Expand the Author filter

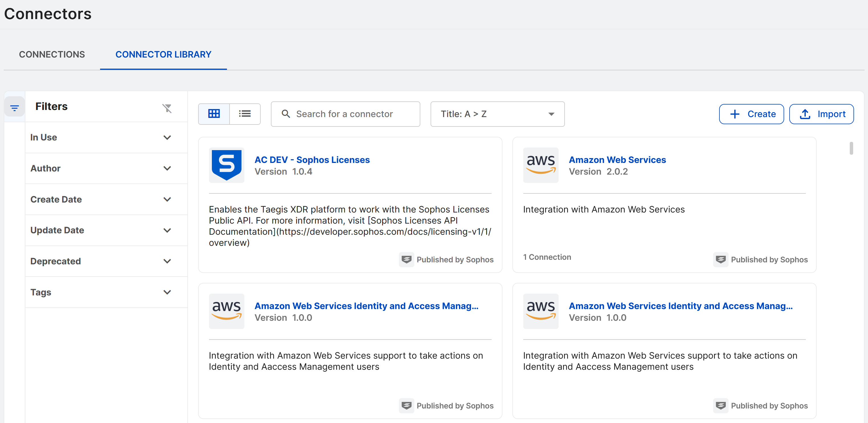106,168
